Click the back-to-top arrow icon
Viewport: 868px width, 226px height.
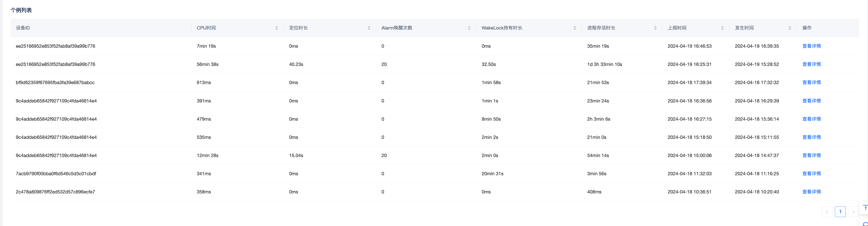point(865,208)
